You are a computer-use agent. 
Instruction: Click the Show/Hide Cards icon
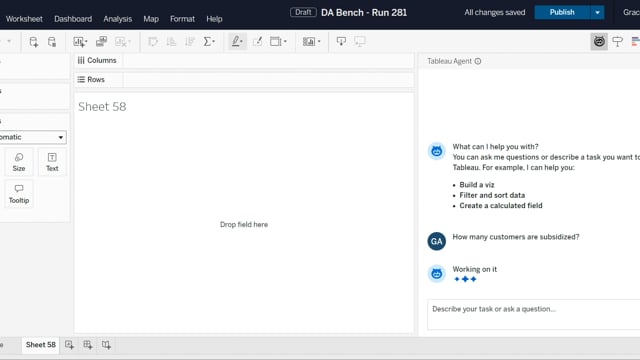tap(309, 41)
